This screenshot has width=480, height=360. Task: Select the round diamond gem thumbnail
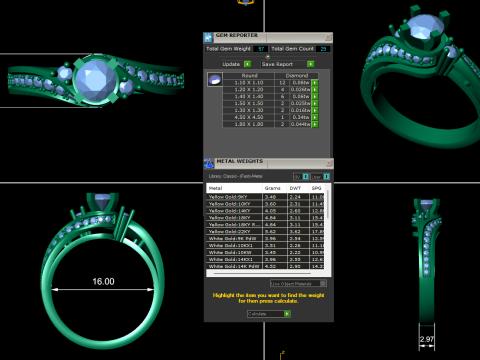click(x=215, y=80)
